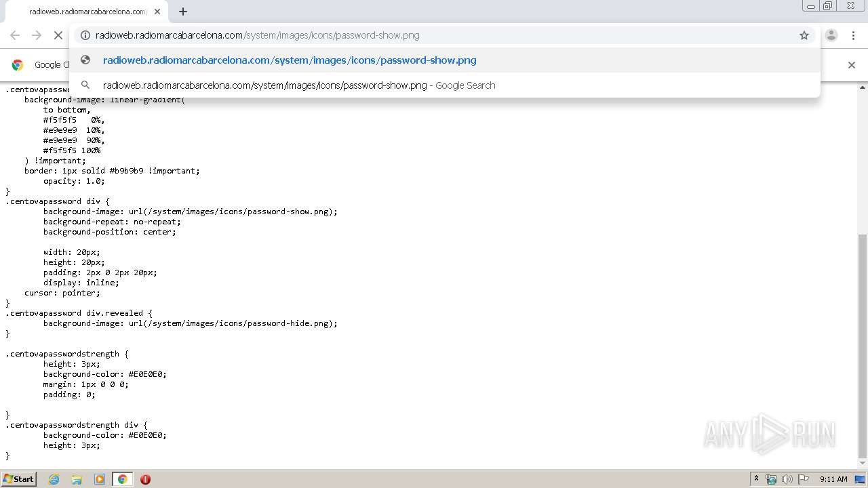The image size is (868, 488).
Task: Click the password-show.png url line in code
Action: (191, 211)
